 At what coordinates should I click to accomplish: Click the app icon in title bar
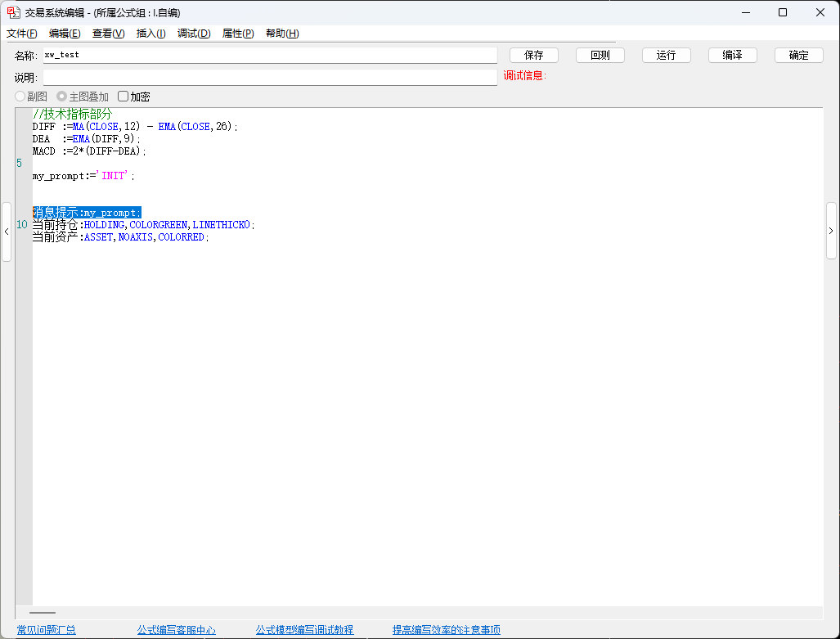(13, 12)
